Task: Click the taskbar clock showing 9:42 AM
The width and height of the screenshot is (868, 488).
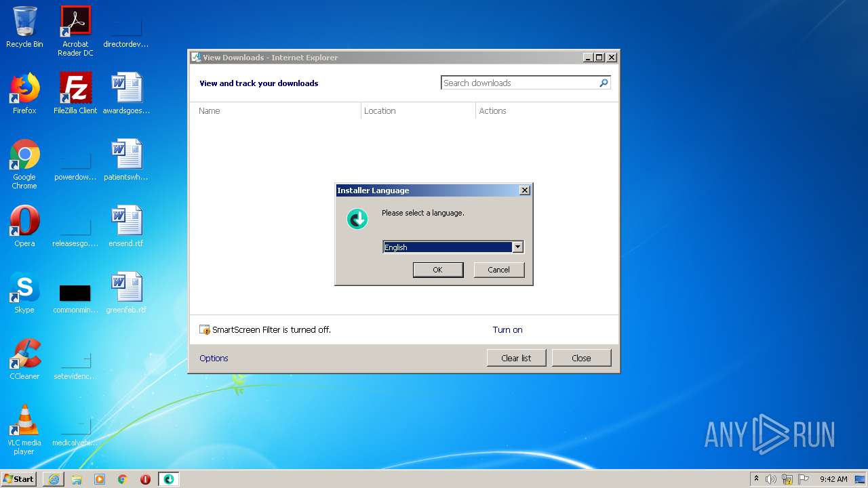Action: point(833,479)
